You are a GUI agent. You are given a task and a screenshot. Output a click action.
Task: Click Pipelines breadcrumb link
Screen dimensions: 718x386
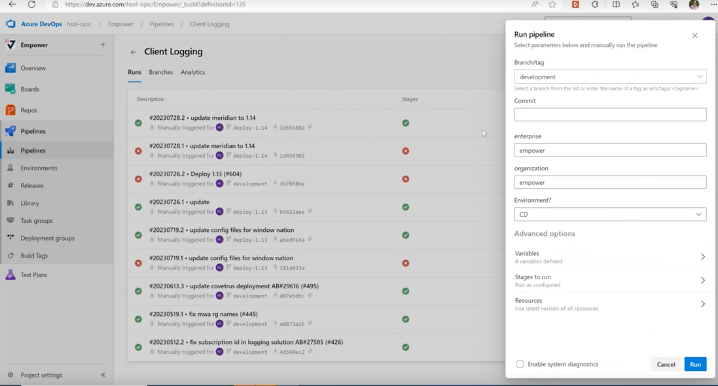tap(162, 24)
